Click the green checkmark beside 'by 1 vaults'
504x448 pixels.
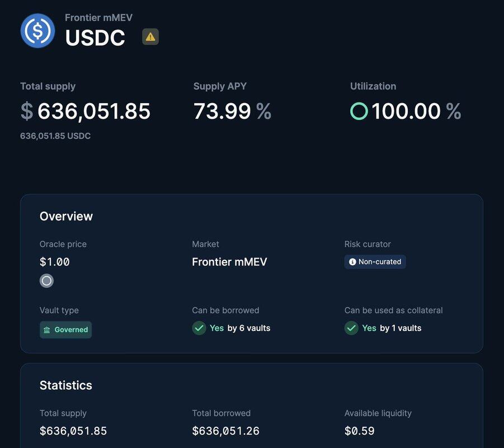tap(351, 328)
